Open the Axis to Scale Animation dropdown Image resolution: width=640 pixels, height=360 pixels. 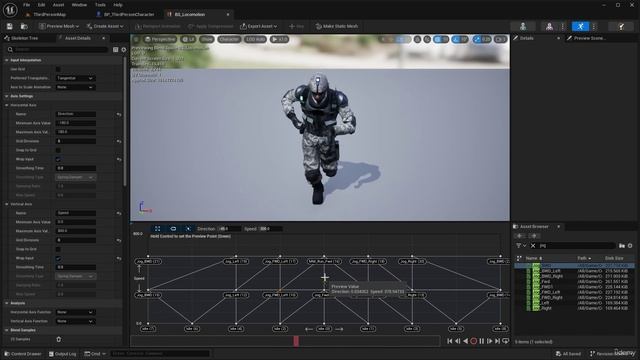(75, 87)
